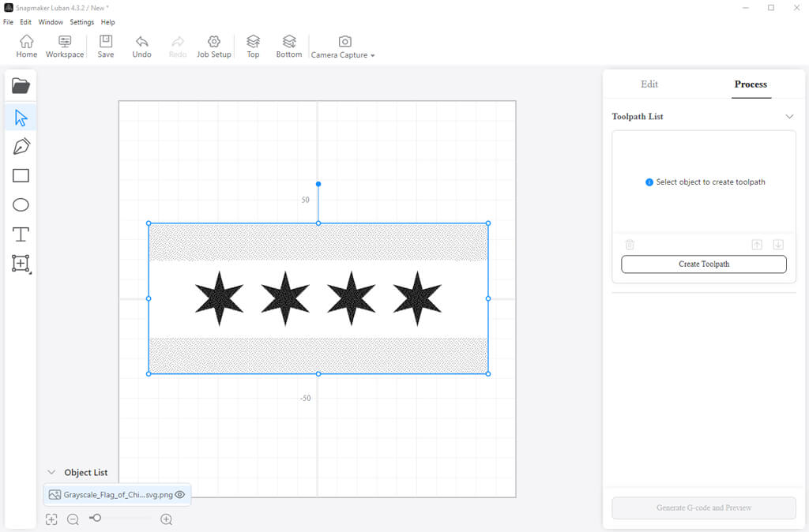Collapse the Object List section

pos(51,473)
